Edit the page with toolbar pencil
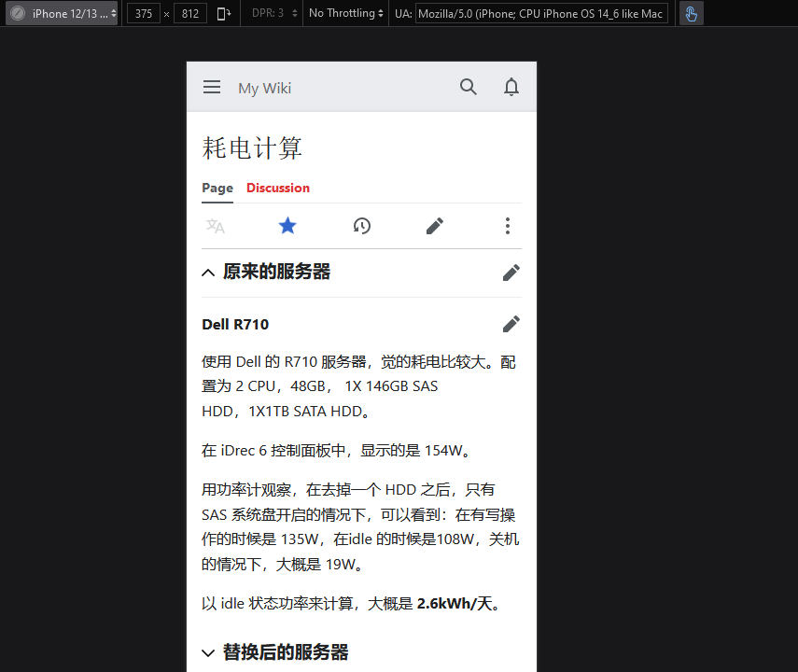This screenshot has width=798, height=672. pos(435,226)
